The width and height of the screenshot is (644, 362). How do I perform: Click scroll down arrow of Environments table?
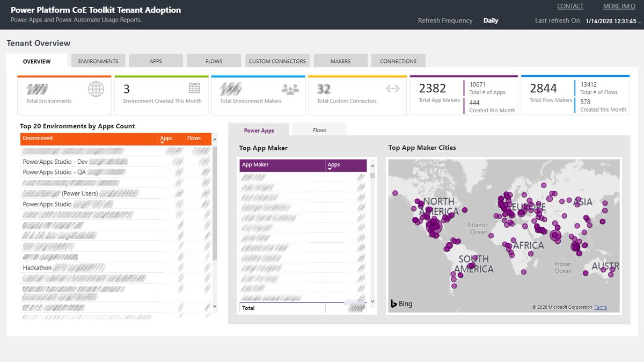(x=215, y=306)
